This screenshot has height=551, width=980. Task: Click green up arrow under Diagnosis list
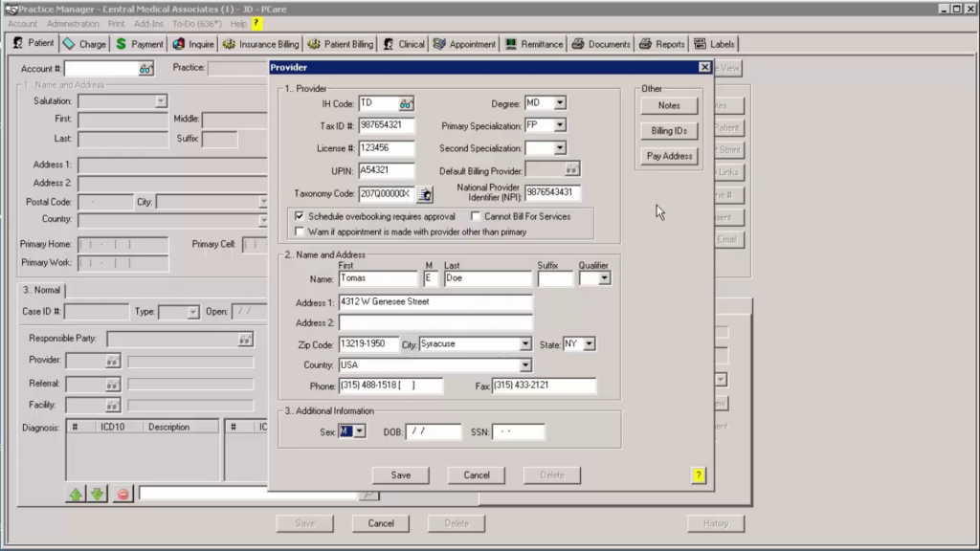tap(76, 495)
